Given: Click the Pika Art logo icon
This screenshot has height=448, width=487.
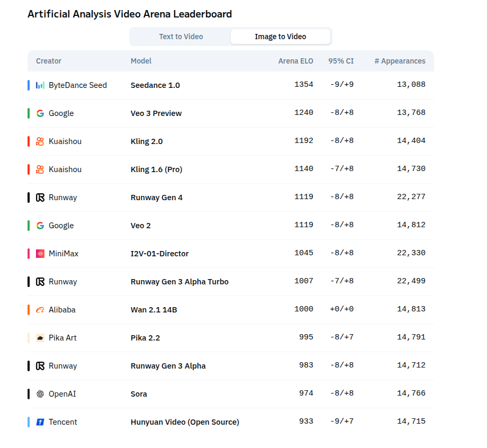Looking at the screenshot, I should [40, 338].
